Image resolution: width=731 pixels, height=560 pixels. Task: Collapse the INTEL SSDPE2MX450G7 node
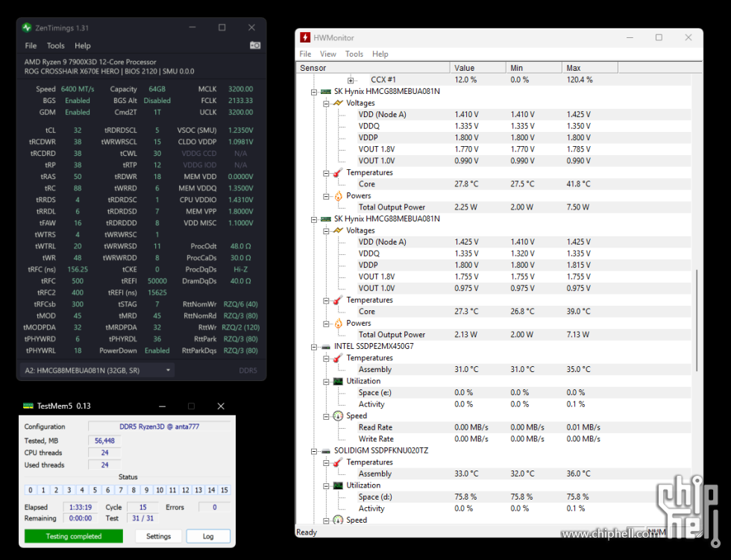pos(314,347)
